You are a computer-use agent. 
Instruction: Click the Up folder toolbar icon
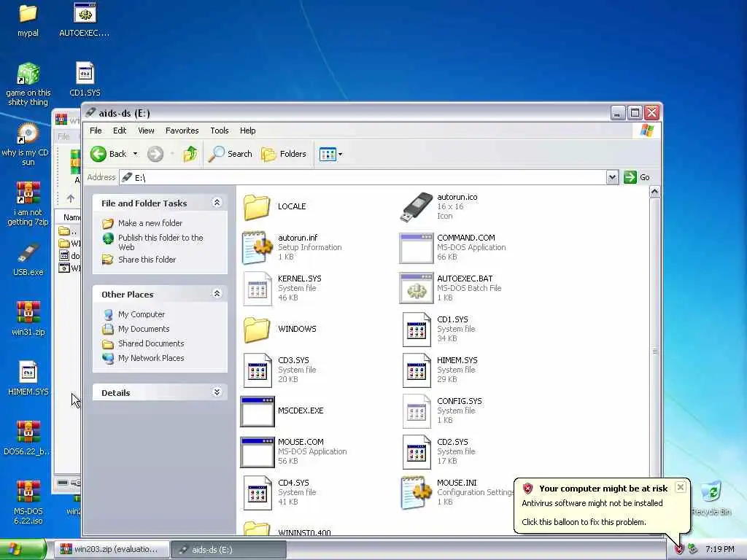(190, 154)
